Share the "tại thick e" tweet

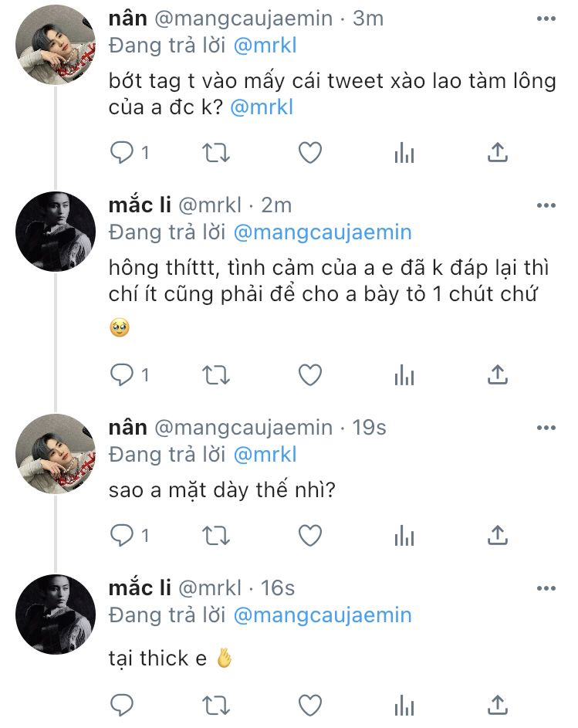click(x=498, y=703)
